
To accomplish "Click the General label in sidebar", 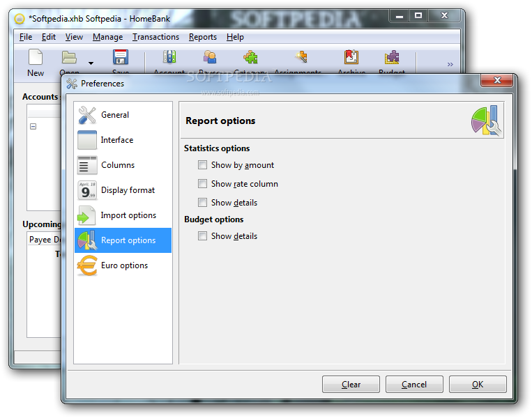I will click(115, 115).
